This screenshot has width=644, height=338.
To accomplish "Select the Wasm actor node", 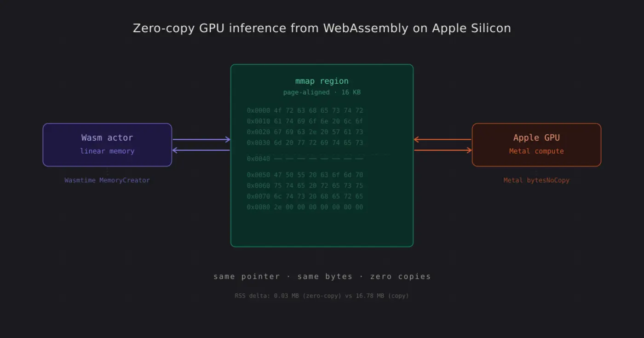I will (107, 144).
